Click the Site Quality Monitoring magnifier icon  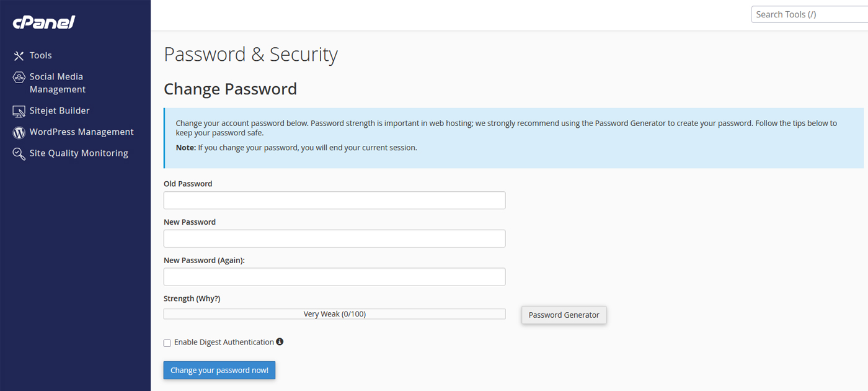19,153
